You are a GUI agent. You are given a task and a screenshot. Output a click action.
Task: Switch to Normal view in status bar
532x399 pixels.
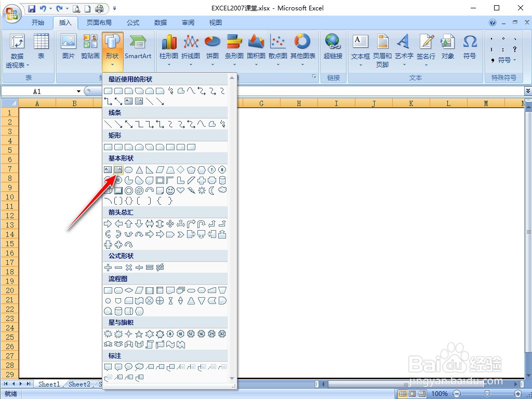coord(403,394)
